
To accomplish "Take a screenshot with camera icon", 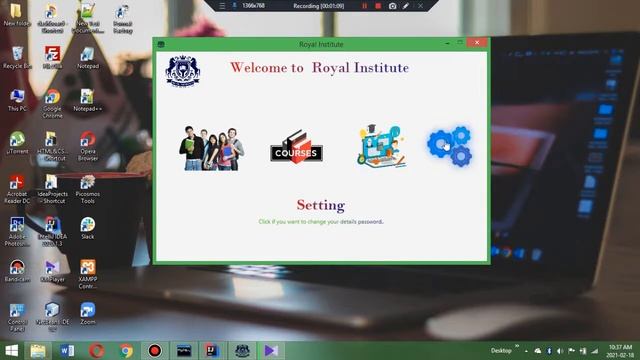I will [x=392, y=6].
